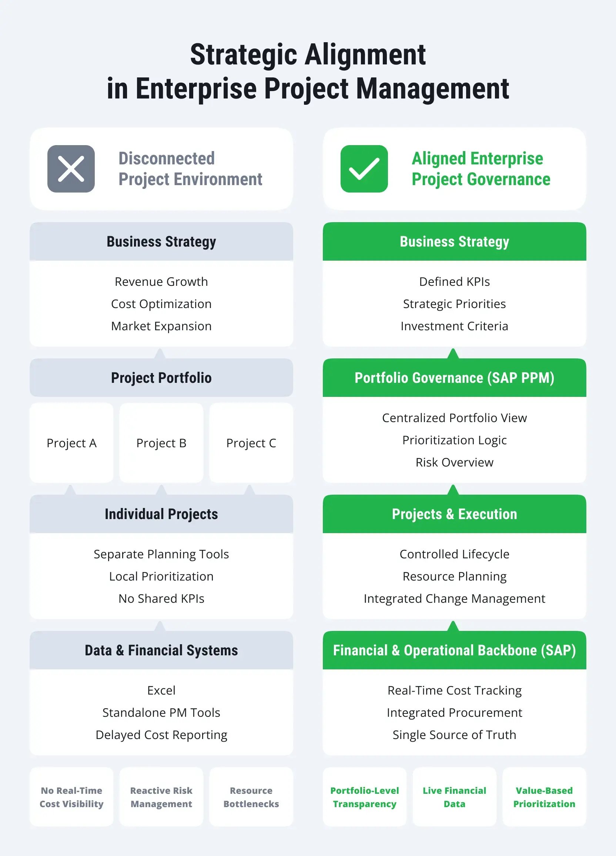Screen dimensions: 616x856
Task: Click the gray X icon
Action: click(71, 169)
